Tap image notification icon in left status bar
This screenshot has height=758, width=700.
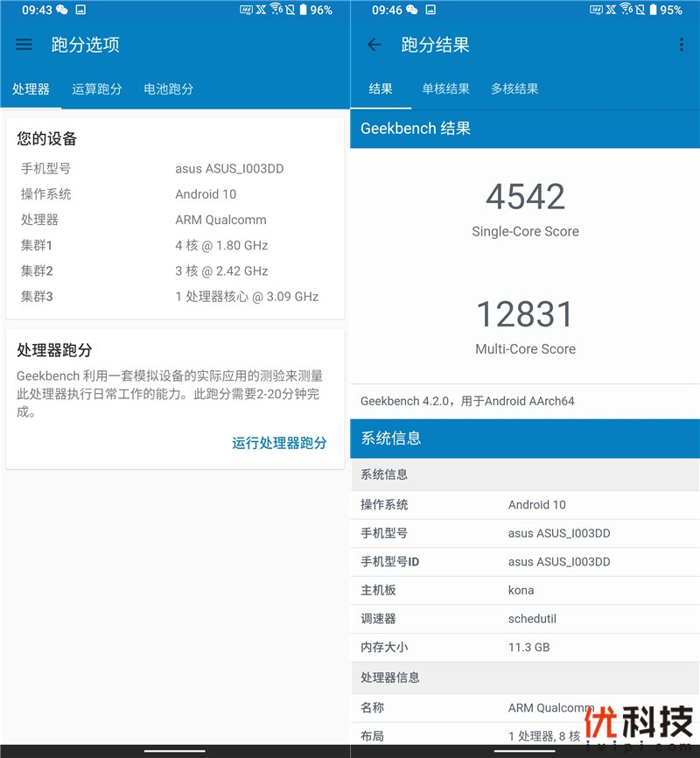[x=80, y=11]
